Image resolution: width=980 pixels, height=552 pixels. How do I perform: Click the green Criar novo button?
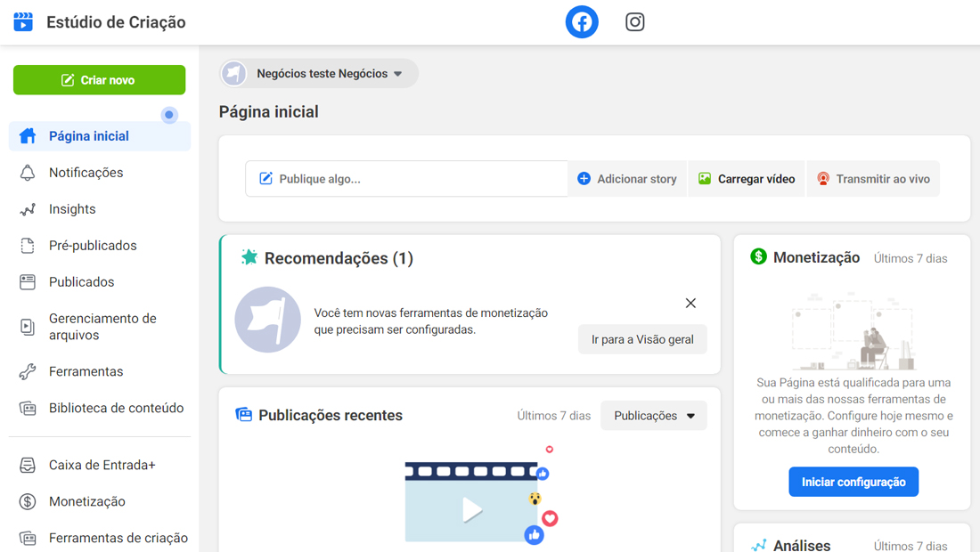pyautogui.click(x=100, y=80)
